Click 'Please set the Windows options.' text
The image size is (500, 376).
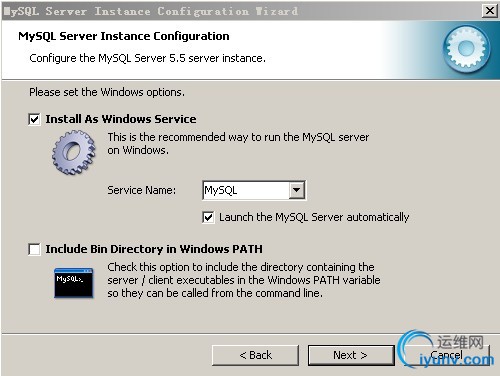click(x=107, y=92)
